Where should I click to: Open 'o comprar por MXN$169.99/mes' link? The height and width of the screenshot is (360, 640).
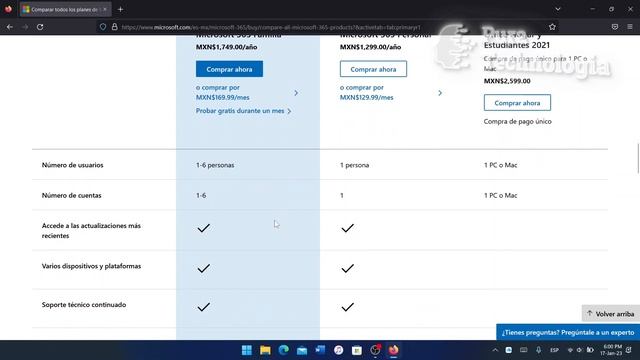(222, 93)
